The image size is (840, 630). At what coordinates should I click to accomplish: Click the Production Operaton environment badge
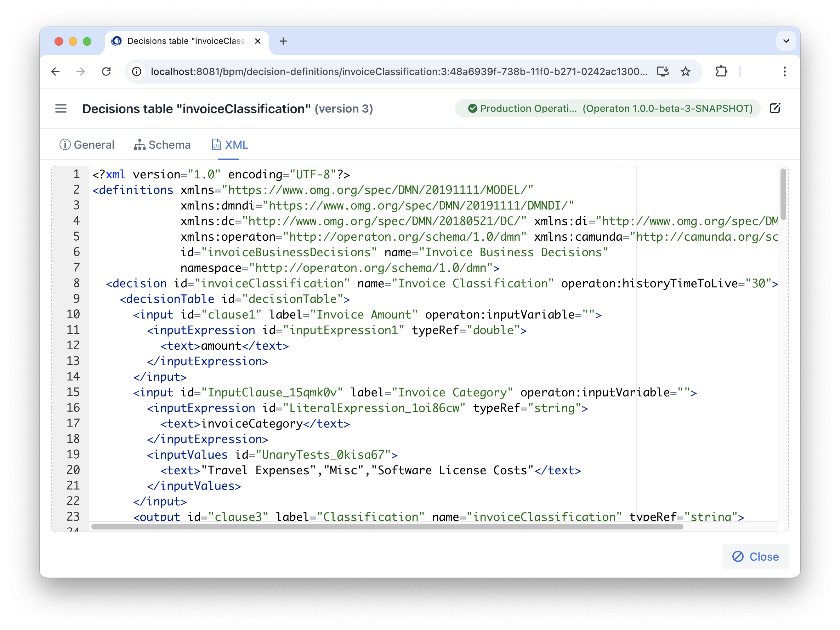pos(608,109)
